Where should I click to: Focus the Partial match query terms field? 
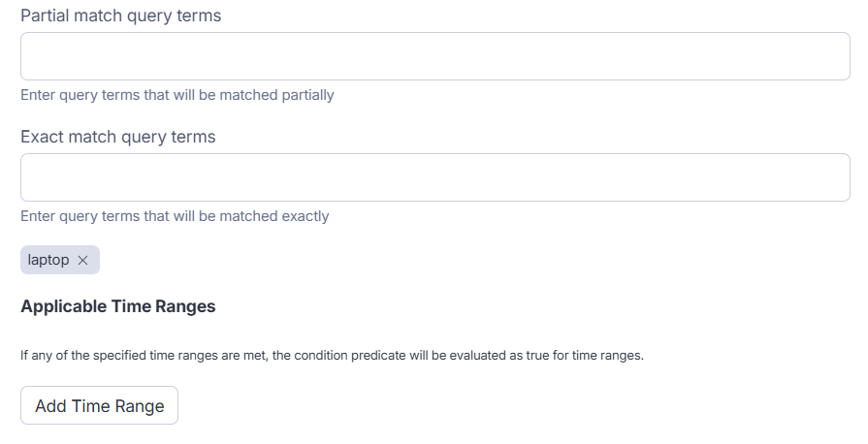click(434, 56)
